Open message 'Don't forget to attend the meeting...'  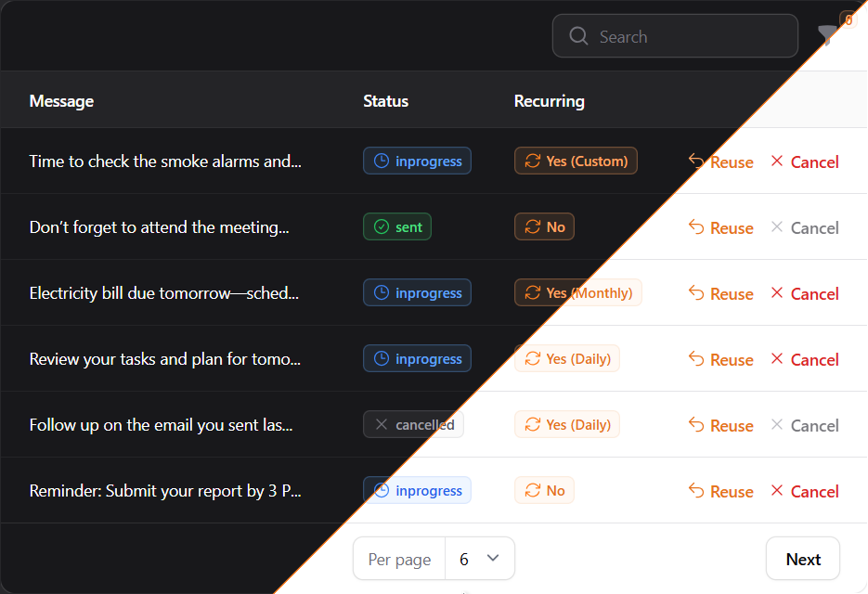[x=160, y=227]
